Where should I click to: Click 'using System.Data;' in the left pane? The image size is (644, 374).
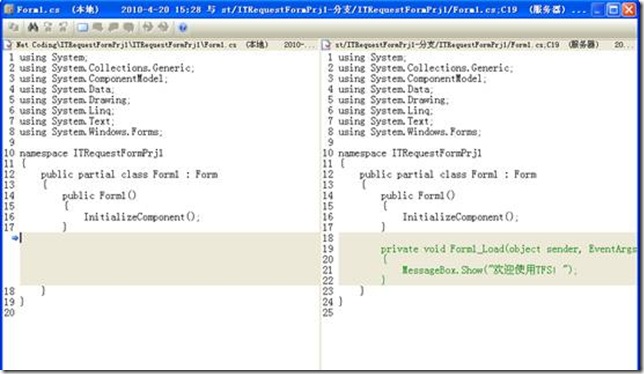point(67,89)
